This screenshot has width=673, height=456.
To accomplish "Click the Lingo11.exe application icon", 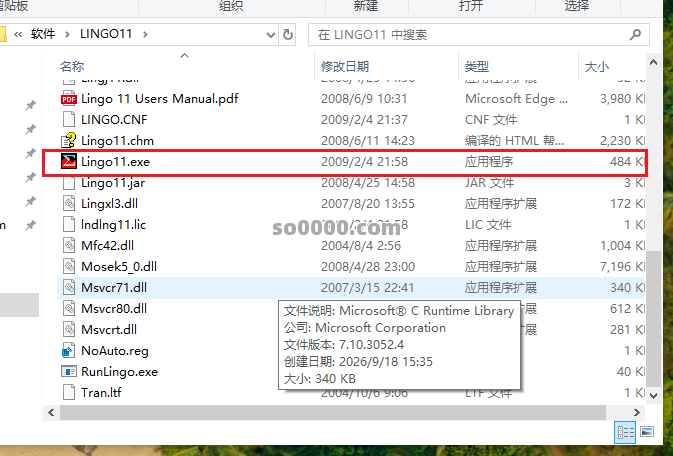I will tap(69, 161).
